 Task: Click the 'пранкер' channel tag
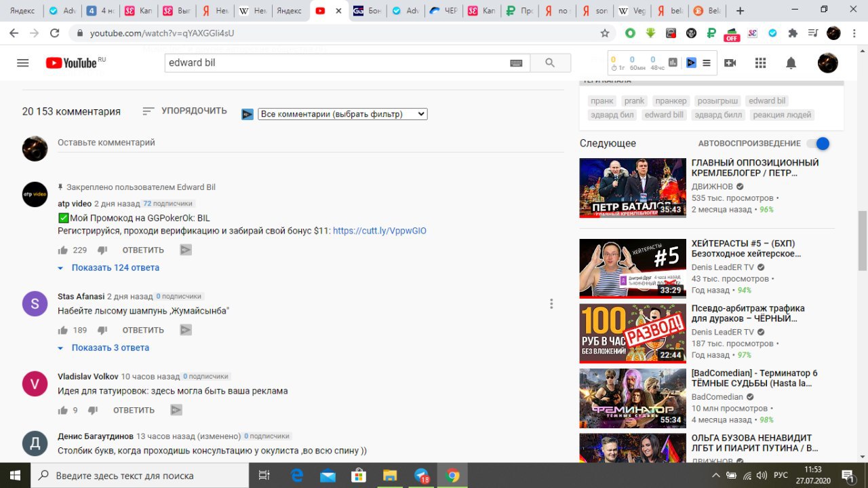point(671,100)
